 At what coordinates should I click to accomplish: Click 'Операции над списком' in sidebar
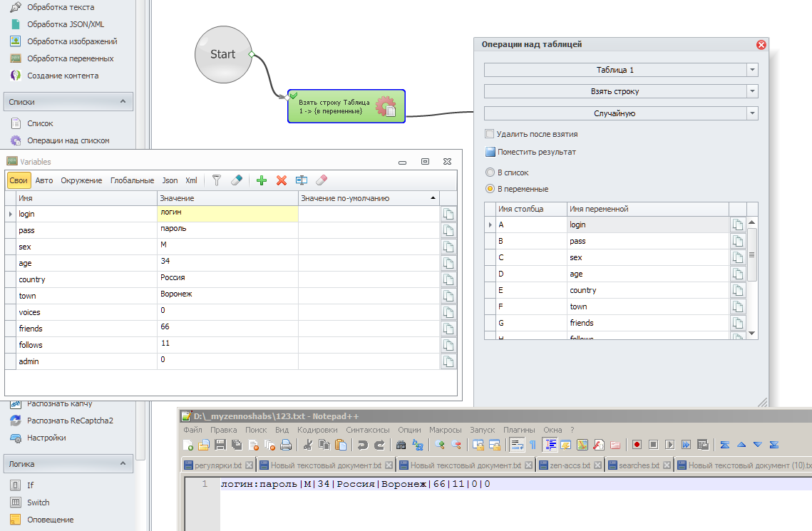(68, 140)
